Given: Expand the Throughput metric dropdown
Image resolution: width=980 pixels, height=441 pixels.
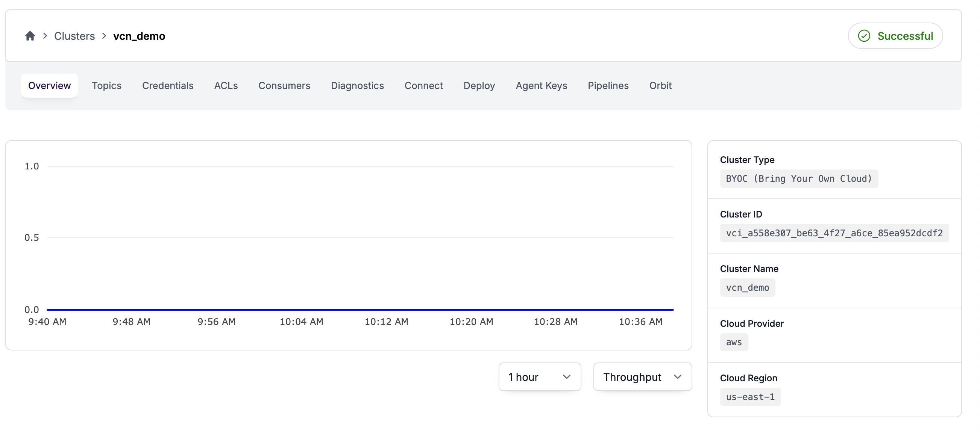Looking at the screenshot, I should tap(642, 377).
